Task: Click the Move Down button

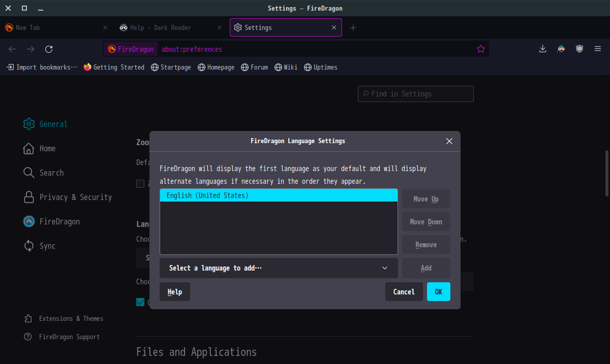Action: point(426,222)
